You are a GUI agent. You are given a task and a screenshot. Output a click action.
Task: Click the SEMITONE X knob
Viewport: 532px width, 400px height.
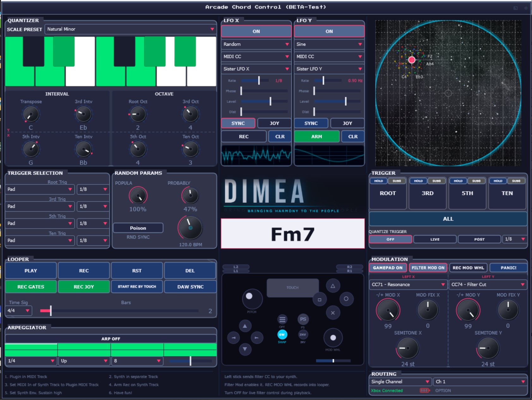408,348
